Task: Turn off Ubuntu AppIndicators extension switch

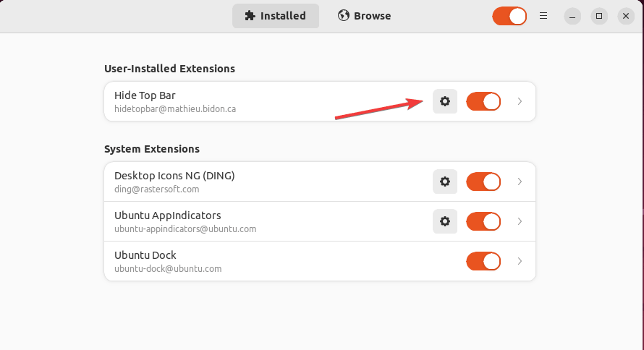Action: coord(483,221)
